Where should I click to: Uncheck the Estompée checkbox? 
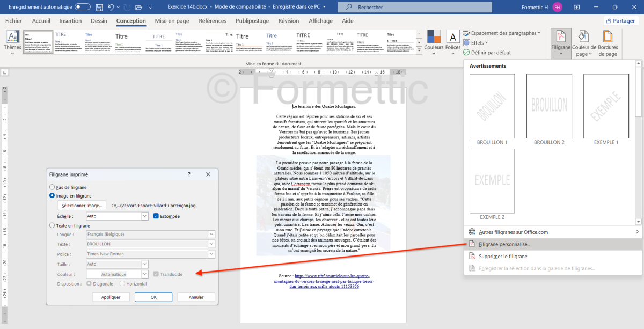tap(156, 216)
